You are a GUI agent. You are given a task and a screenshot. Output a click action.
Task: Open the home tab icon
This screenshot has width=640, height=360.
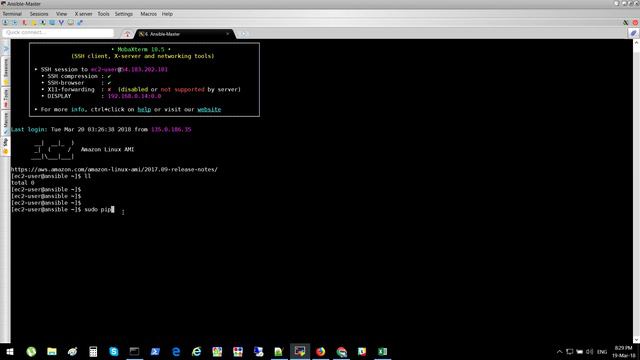point(127,34)
